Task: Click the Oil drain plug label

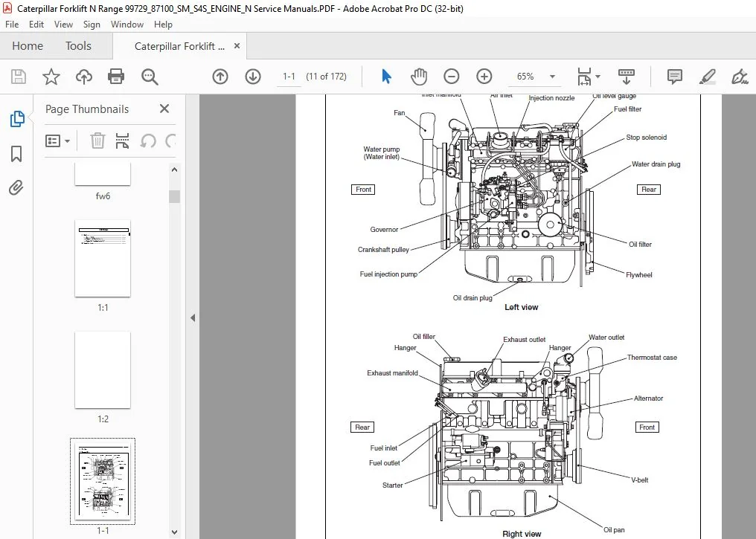Action: (472, 297)
